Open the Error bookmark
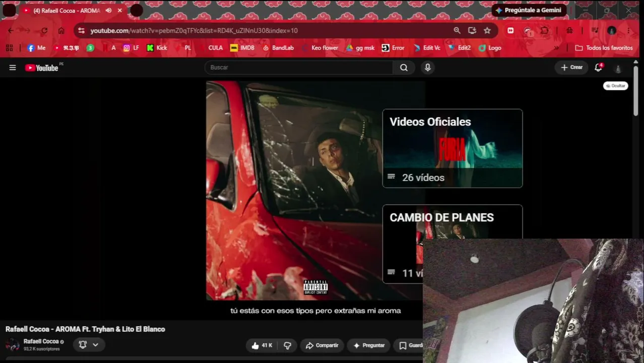Screen dimensions: 644x363 click(x=393, y=48)
